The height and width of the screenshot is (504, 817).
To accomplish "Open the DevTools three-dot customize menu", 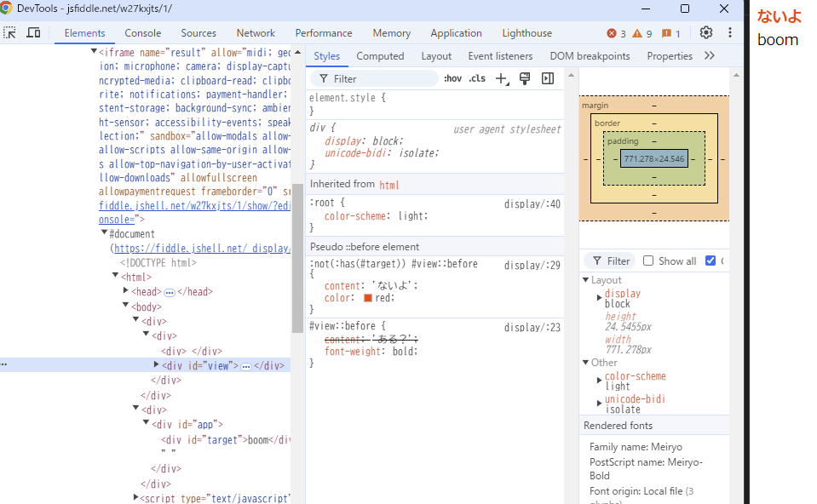I will pos(730,32).
